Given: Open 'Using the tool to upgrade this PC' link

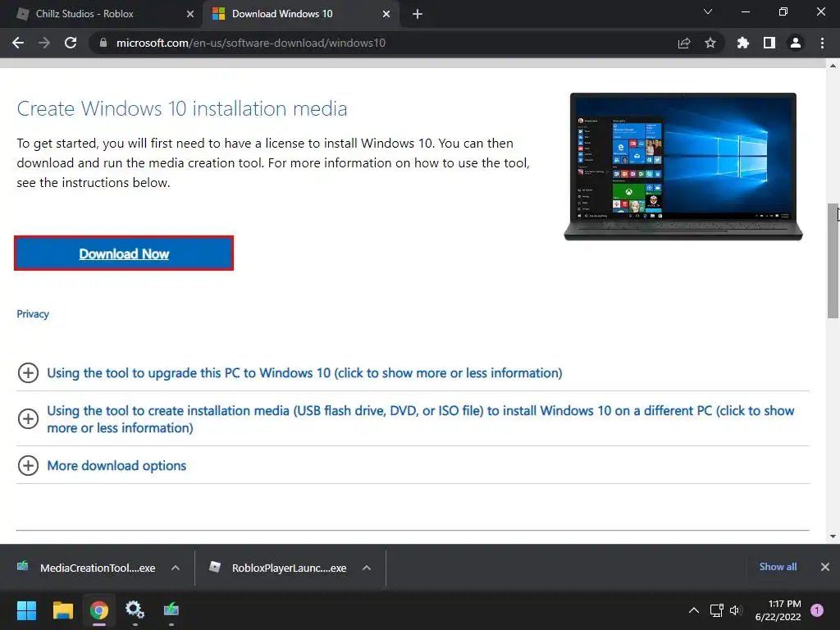Looking at the screenshot, I should [305, 373].
